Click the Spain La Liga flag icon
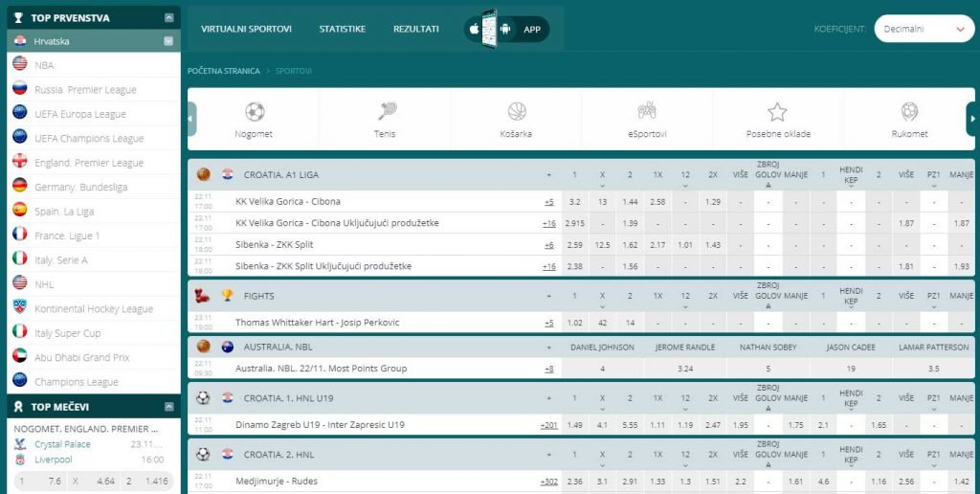980x494 pixels. click(x=20, y=210)
